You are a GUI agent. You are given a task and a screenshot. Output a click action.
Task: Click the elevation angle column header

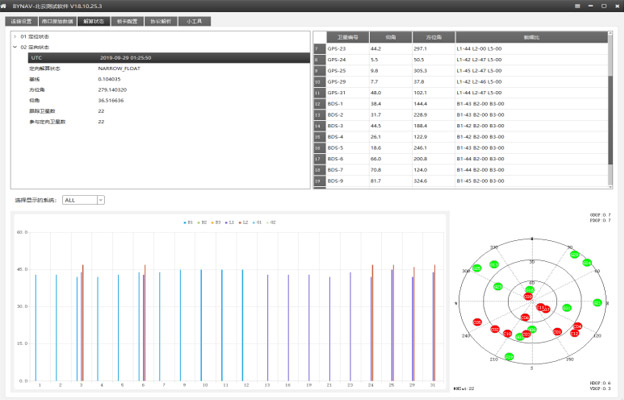[388, 37]
